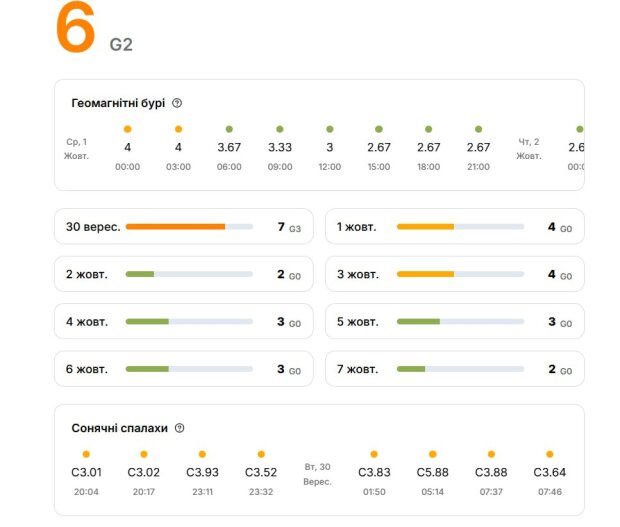Click the dot above C3.01 flare
Screen dimensions: 620x527
pyautogui.click(x=85, y=454)
